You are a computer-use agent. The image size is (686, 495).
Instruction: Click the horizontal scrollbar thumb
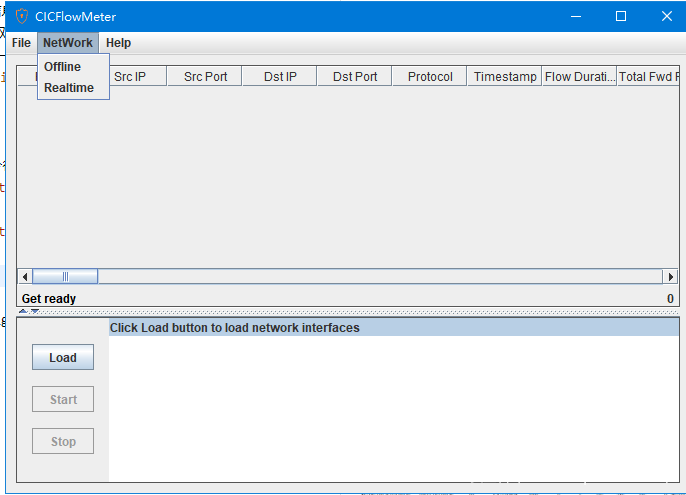tap(65, 276)
